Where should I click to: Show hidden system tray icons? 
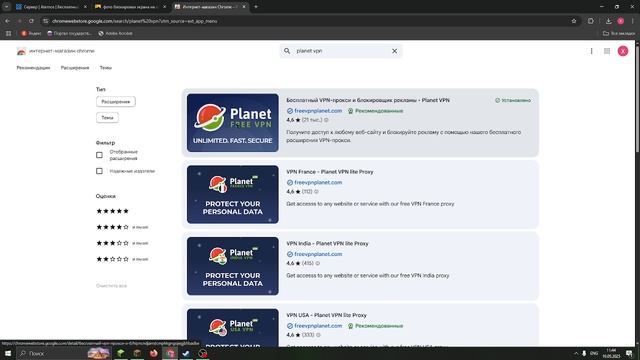point(576,353)
